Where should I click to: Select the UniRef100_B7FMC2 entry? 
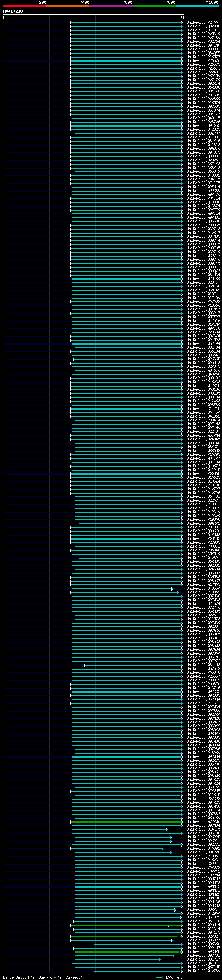click(x=203, y=31)
